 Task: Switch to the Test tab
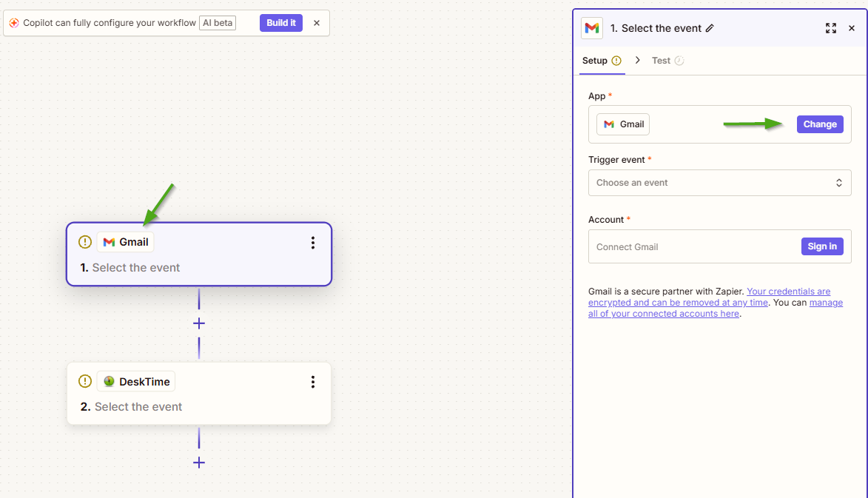(661, 61)
